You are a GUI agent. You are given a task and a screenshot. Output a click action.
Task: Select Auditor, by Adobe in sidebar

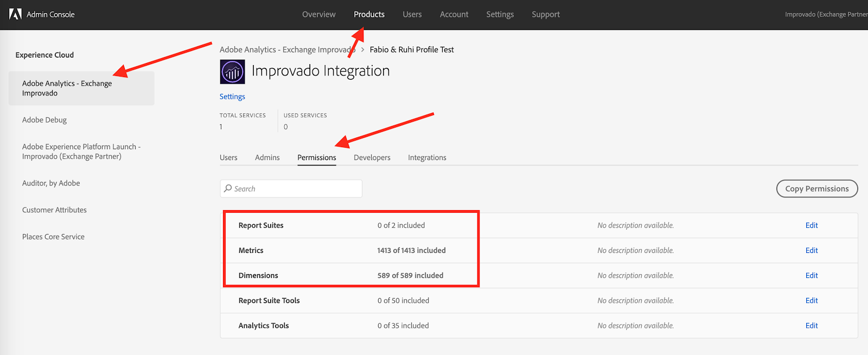tap(51, 183)
